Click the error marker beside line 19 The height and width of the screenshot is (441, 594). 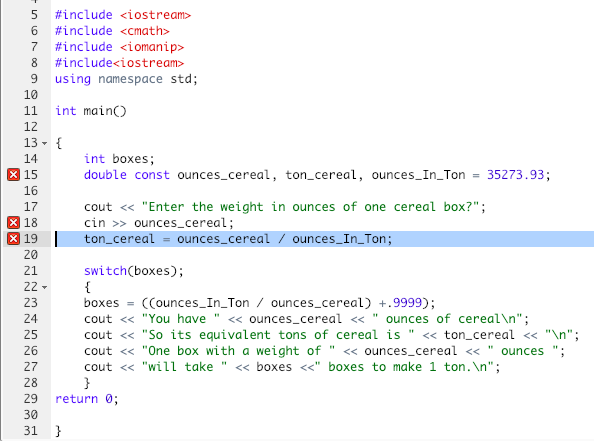13,239
